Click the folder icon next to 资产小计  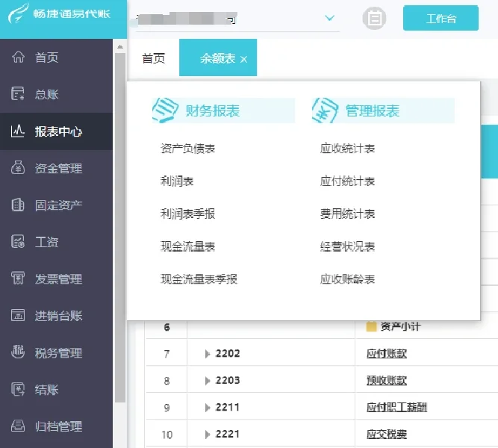point(371,326)
